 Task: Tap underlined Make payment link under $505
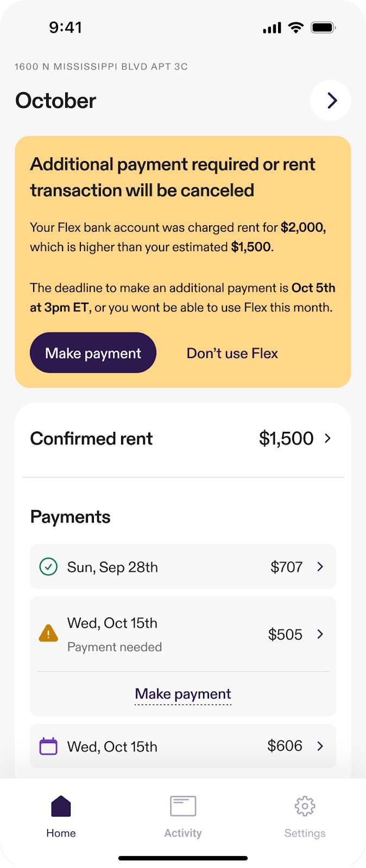pyautogui.click(x=183, y=694)
